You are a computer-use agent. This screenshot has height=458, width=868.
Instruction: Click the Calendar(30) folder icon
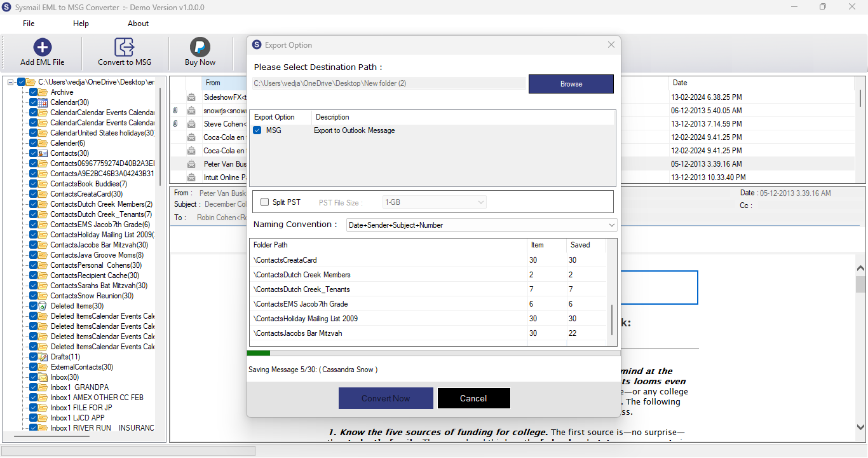click(x=43, y=102)
